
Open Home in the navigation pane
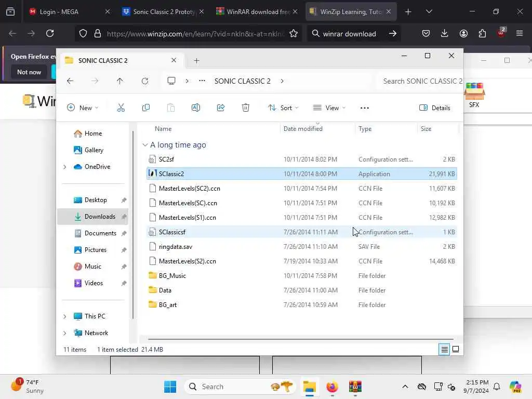click(92, 134)
